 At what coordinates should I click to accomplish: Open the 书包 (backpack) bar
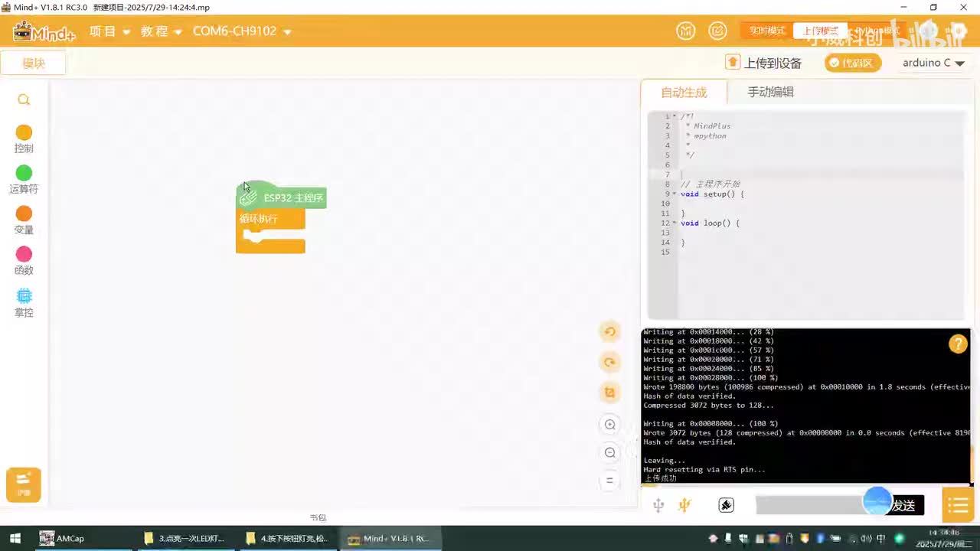coord(318,517)
